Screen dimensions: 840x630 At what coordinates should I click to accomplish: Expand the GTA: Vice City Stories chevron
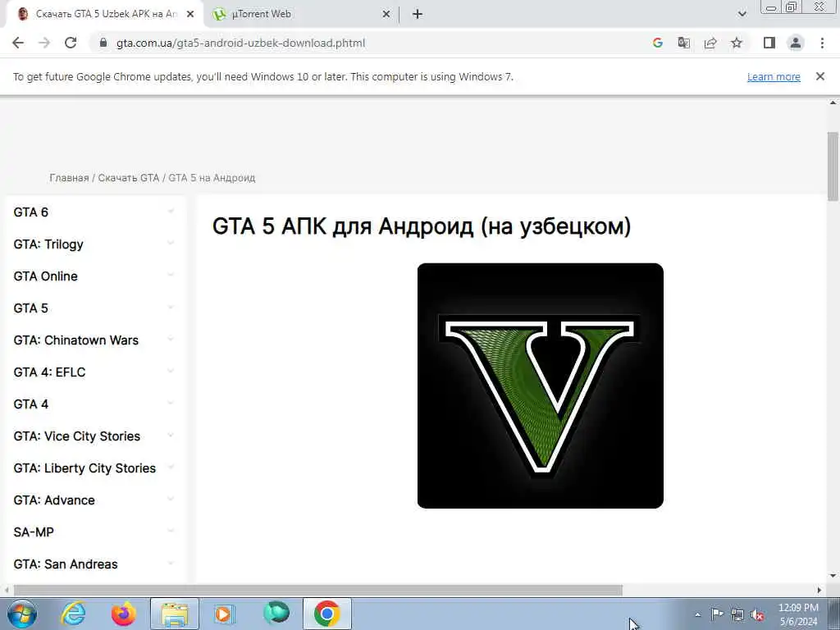[x=171, y=436]
